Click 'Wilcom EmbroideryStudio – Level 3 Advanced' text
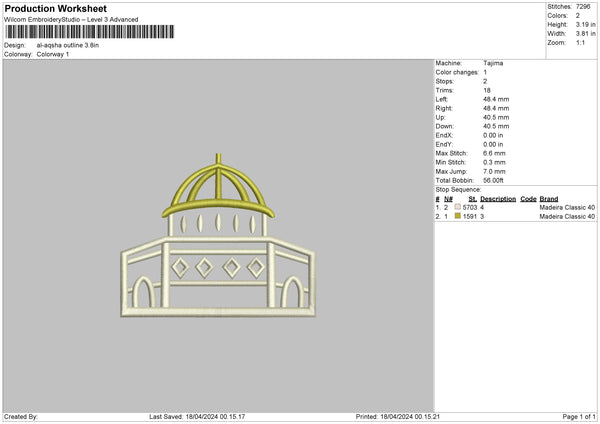Viewport: 600px width, 424px height. tap(71, 20)
